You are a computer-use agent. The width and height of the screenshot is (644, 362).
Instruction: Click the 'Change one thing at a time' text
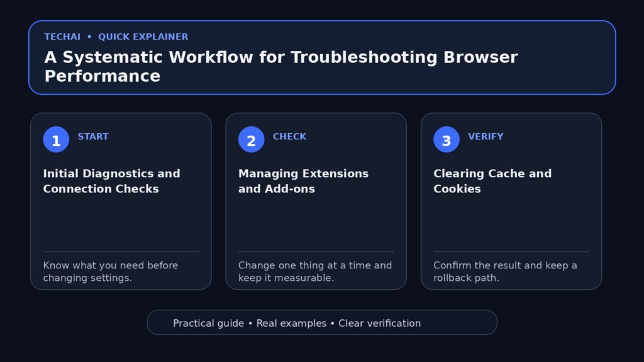coord(315,271)
